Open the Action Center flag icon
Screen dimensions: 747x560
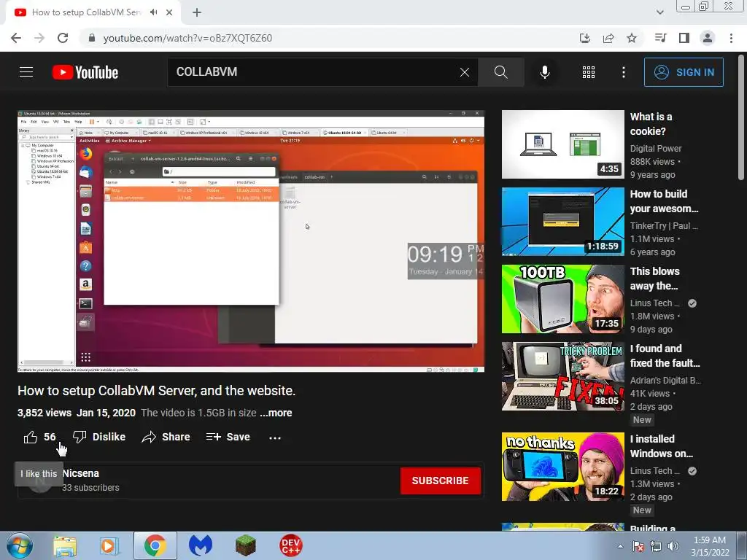pos(638,546)
